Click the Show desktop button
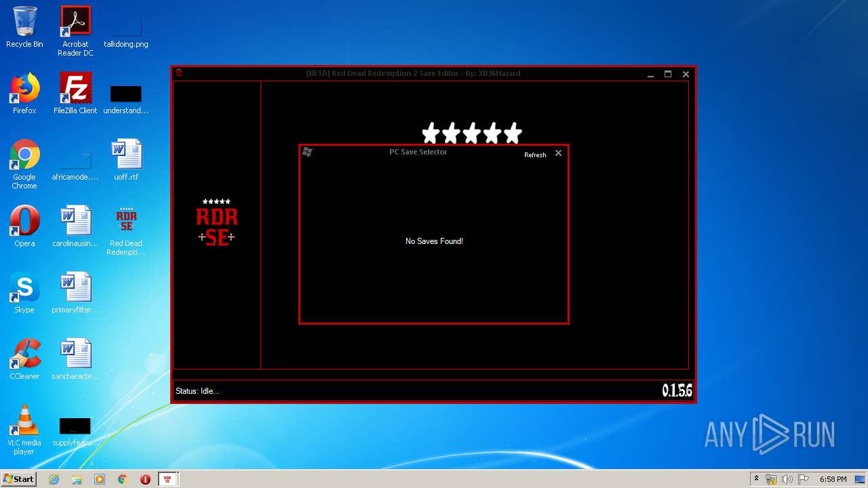Screen dimensions: 868x488 861,479
